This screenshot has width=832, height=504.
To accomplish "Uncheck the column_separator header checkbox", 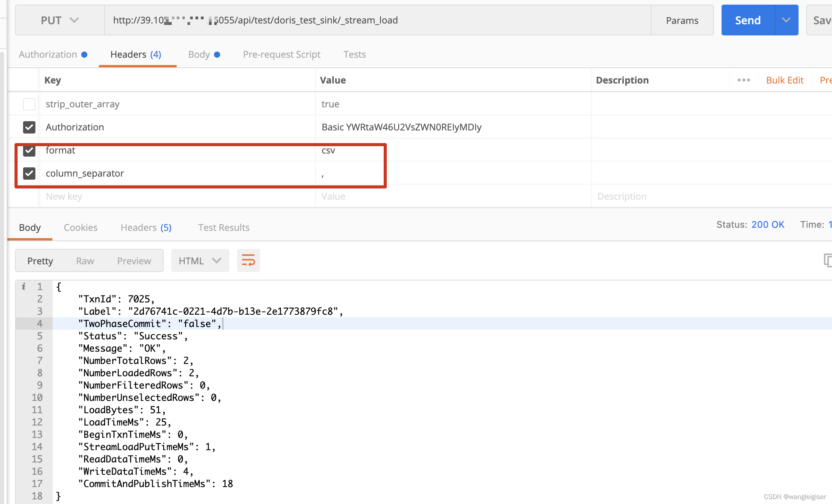I will coord(29,174).
